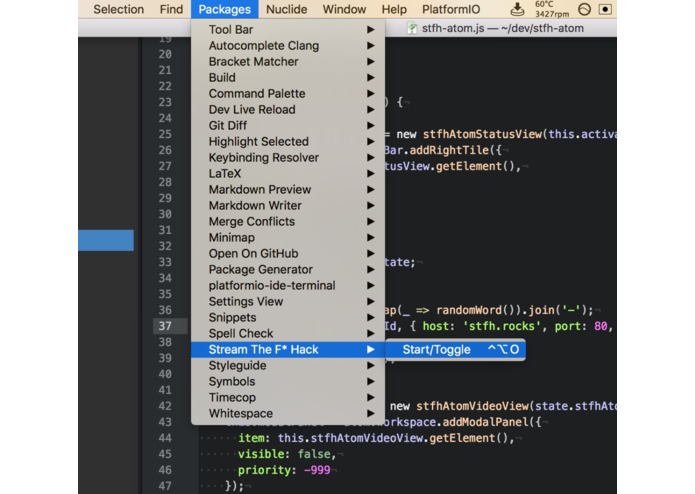Expand the Bracket Matcher submenu
Screen dimensions: 695x494
point(288,62)
